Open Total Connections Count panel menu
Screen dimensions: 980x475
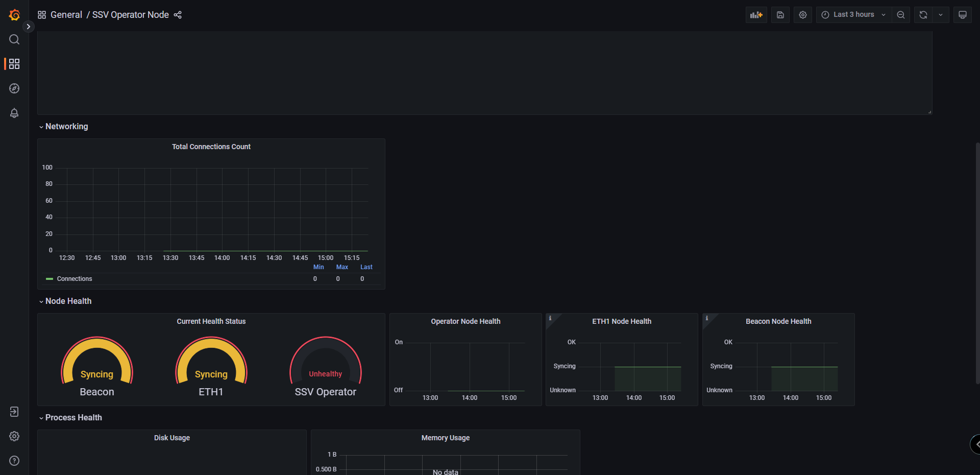coord(211,147)
